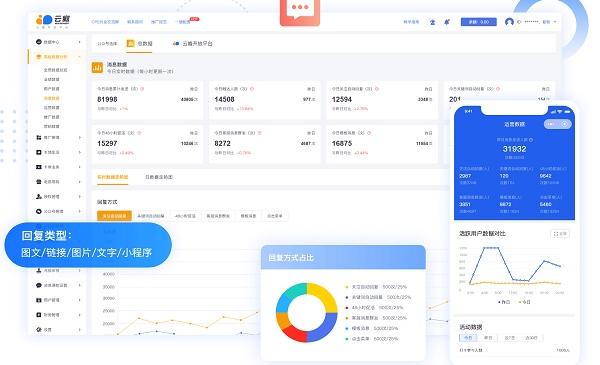Expand the 数据中心 sidebar menu arrow
Viewport: 600px width, 365px height.
click(x=80, y=42)
